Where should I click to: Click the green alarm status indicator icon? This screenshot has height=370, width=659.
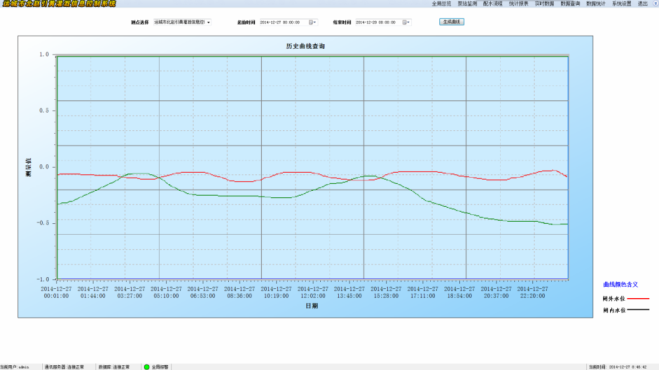tap(147, 367)
